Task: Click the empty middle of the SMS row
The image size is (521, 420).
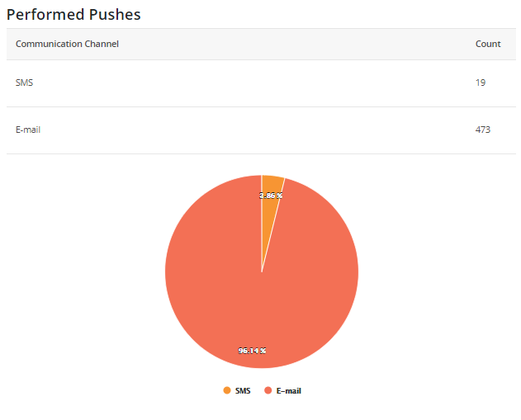Action: click(261, 83)
